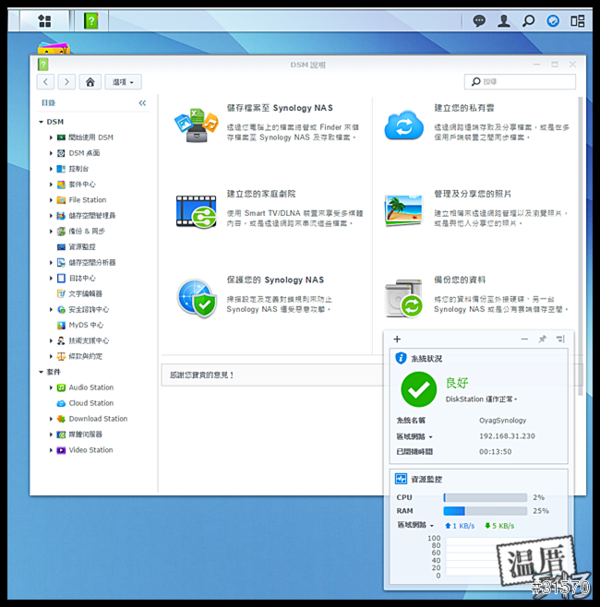
Task: Go back in DSM Help
Action: click(46, 82)
